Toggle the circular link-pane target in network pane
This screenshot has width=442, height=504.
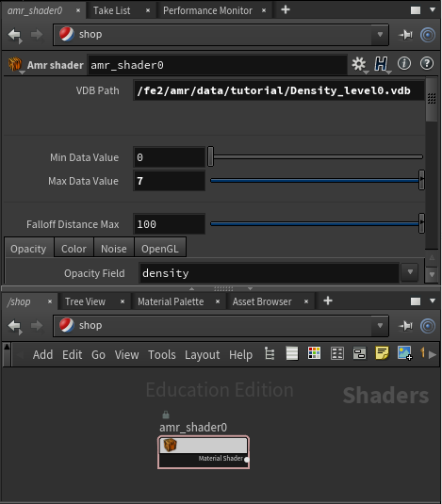tap(428, 326)
